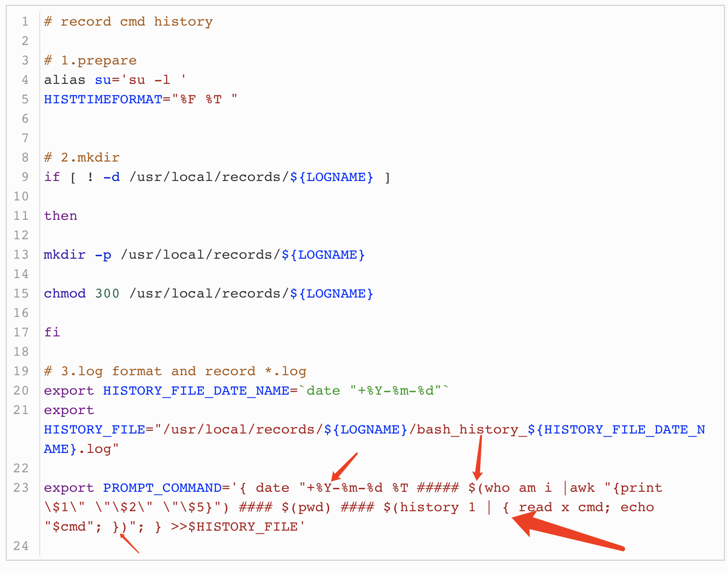Click 'HISTORY_FILE=' assignment name
Image resolution: width=728 pixels, height=573 pixels.
(99, 430)
